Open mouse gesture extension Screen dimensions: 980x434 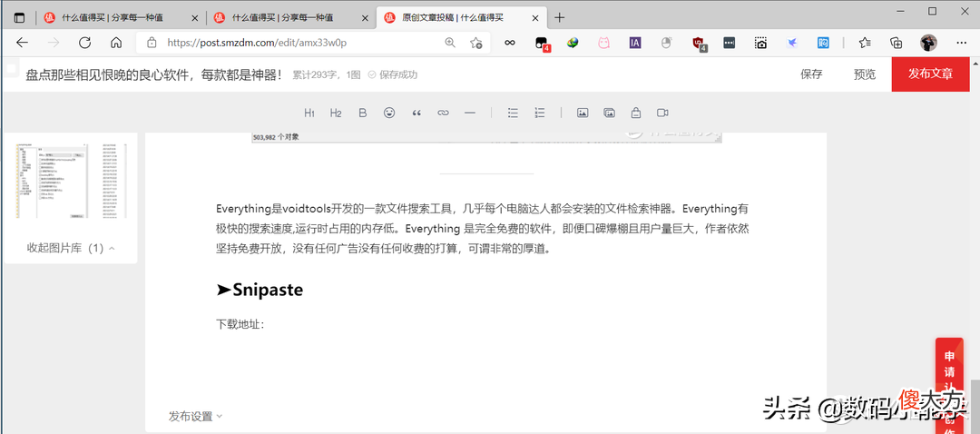tap(666, 43)
